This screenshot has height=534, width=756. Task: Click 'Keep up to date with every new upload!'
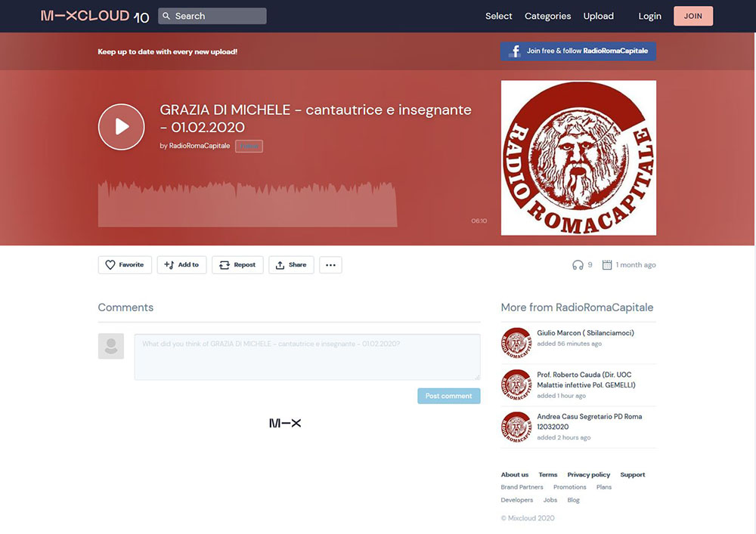point(167,51)
